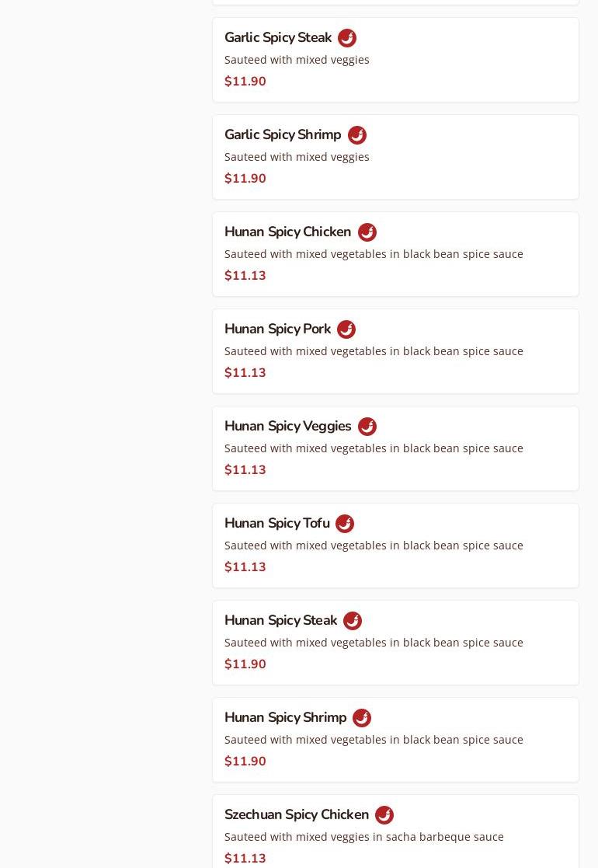The image size is (598, 868).
Task: Click the spicy icon beside Hunan Spicy Steak
Action: click(353, 621)
